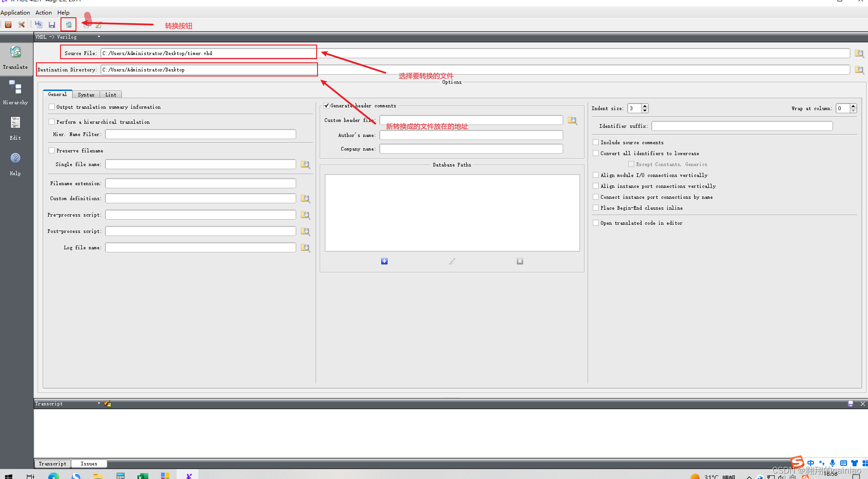The height and width of the screenshot is (479, 868).
Task: Open Excel from the Windows taskbar
Action: coord(143,476)
